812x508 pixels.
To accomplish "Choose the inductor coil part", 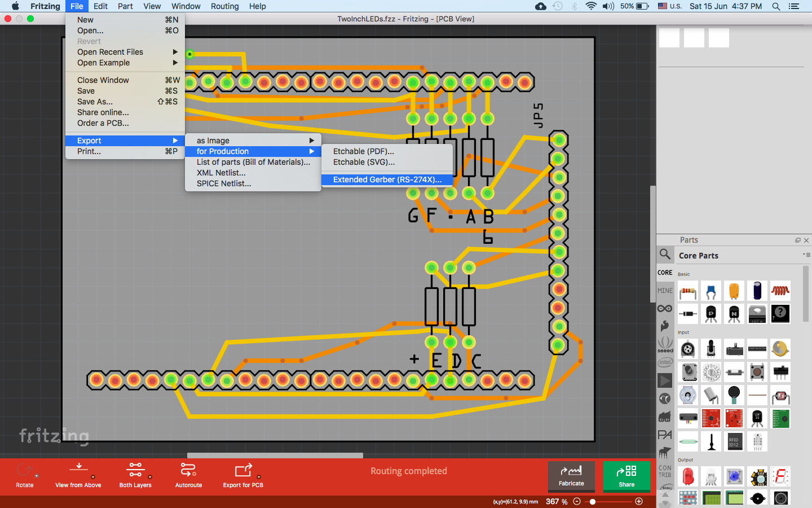I will [780, 291].
